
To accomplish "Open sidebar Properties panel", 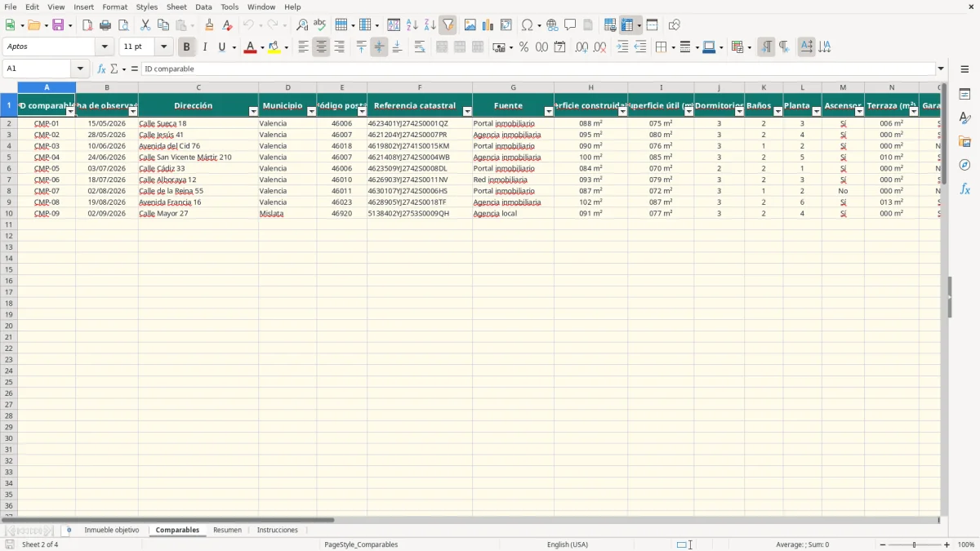I will point(964,95).
